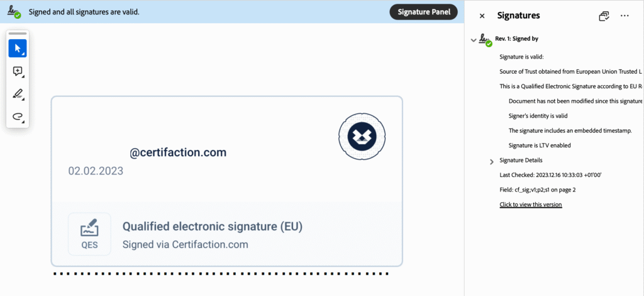Open the Signatures panel more options menu
The image size is (644, 296).
(x=625, y=16)
